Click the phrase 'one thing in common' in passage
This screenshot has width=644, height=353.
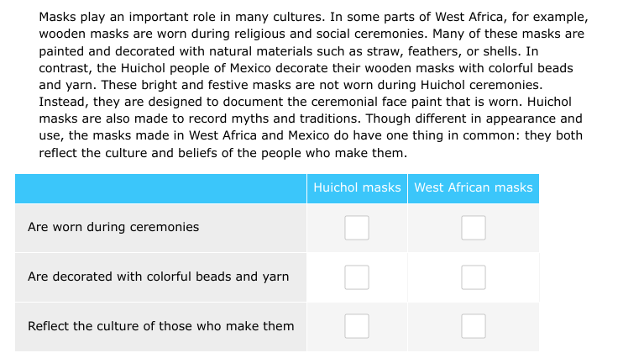(452, 136)
